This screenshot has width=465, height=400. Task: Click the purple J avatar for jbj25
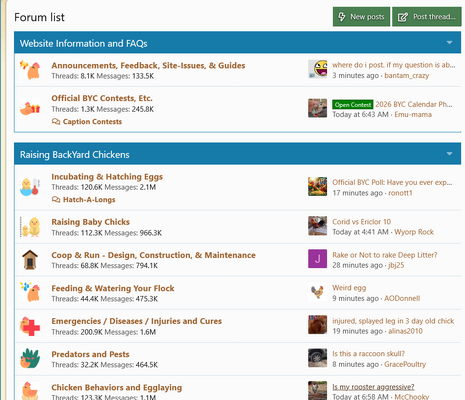[317, 259]
